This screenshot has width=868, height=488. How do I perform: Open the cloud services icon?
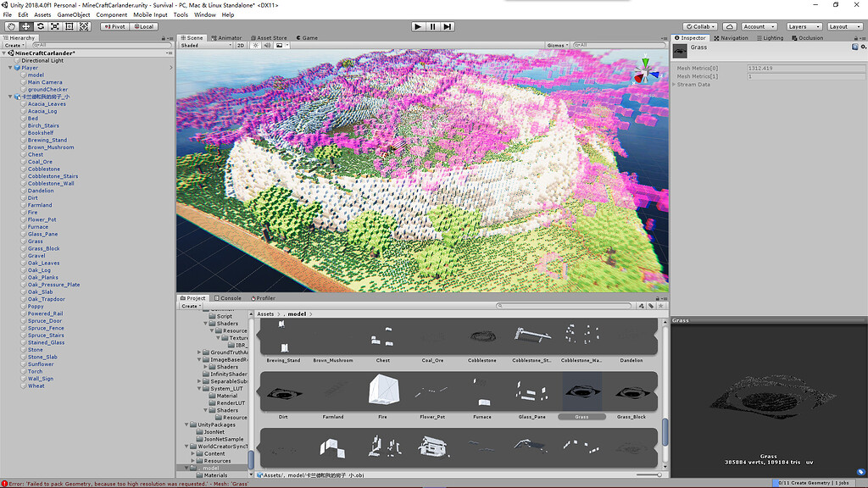click(730, 26)
